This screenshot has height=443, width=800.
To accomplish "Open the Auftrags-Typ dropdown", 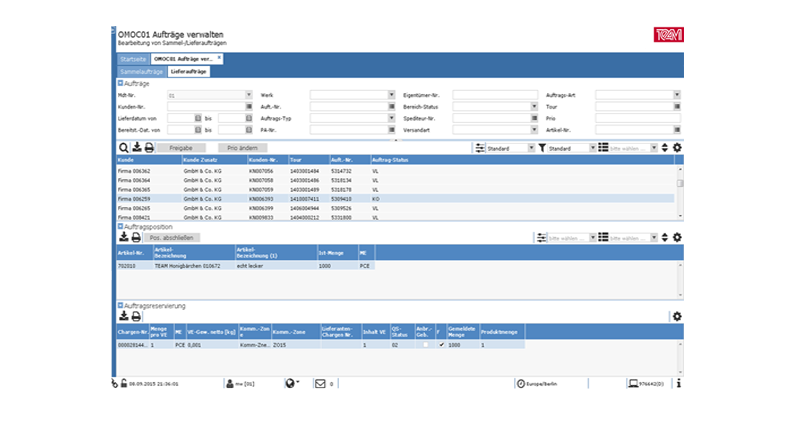I will 391,118.
